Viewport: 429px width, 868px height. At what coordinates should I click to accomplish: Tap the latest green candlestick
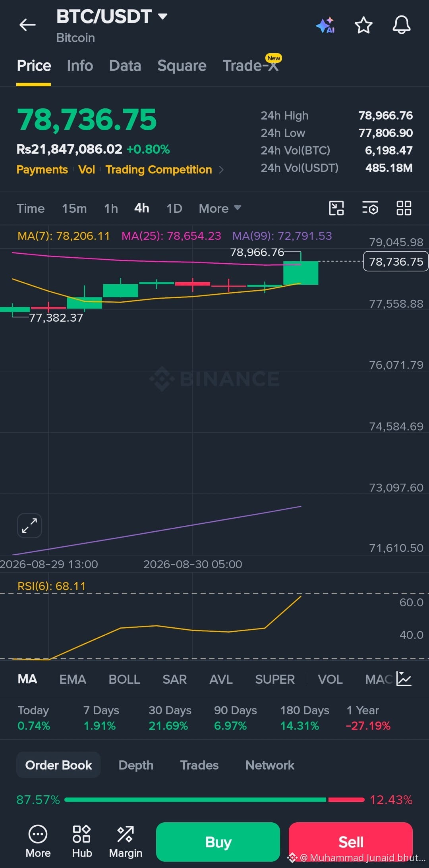[301, 272]
